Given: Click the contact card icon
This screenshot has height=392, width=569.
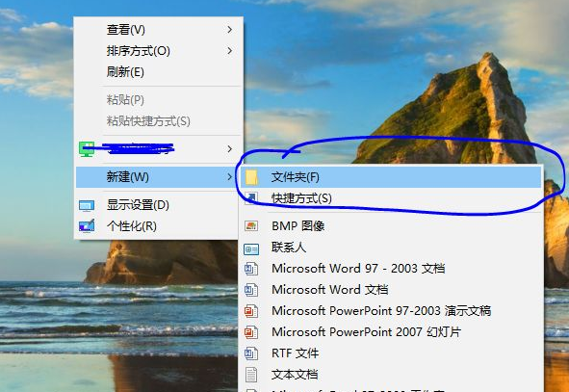Looking at the screenshot, I should click(x=251, y=249).
